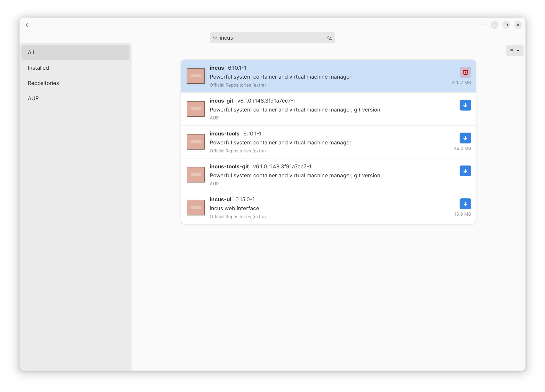Maximize the package manager window
This screenshot has width=545, height=392.
[506, 25]
